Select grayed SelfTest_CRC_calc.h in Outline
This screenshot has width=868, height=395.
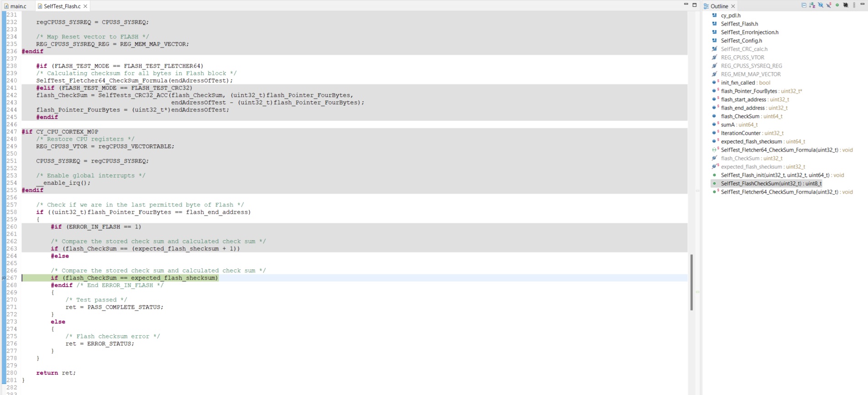click(x=744, y=49)
